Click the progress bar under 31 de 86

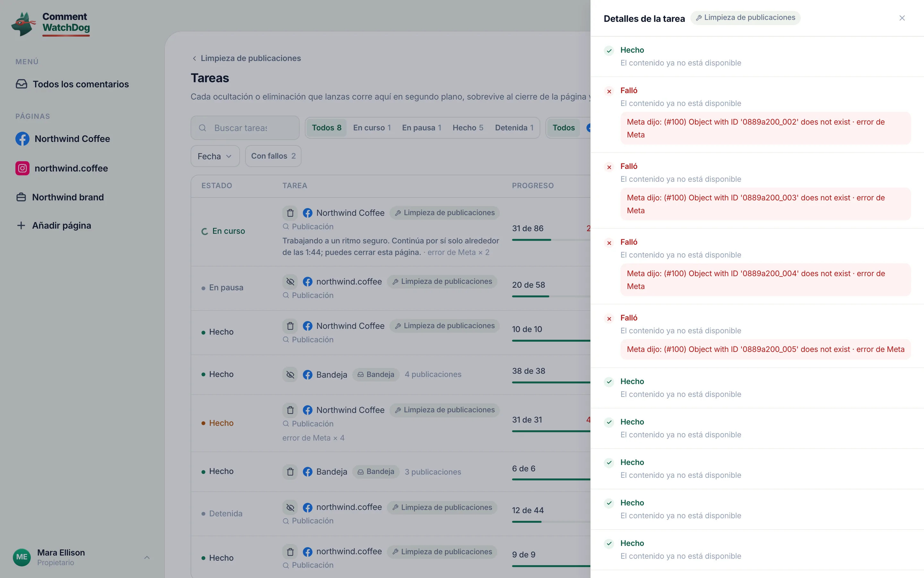pyautogui.click(x=551, y=240)
